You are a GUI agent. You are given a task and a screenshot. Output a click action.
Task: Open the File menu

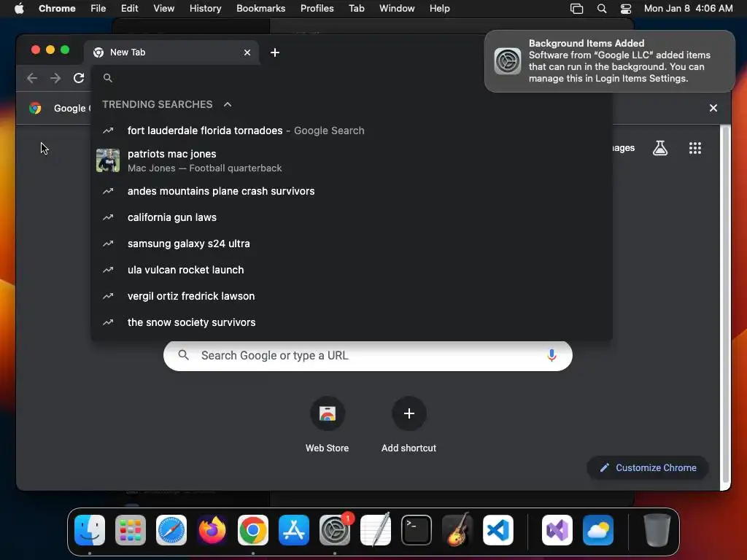click(x=98, y=9)
